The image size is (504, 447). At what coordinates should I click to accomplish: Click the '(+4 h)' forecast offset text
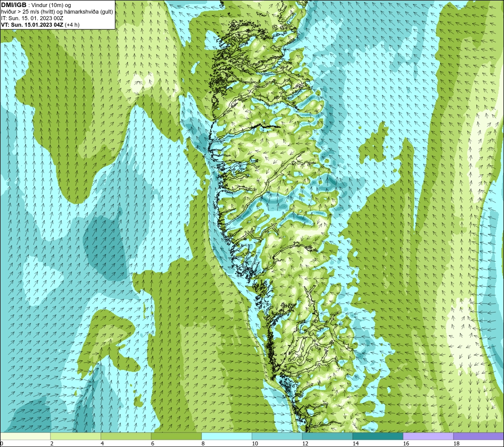(72, 25)
